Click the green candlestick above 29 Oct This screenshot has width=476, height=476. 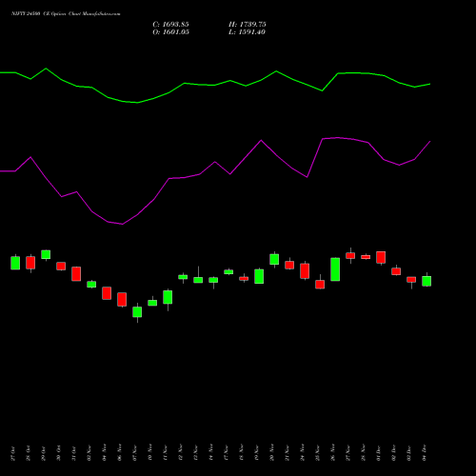click(46, 254)
